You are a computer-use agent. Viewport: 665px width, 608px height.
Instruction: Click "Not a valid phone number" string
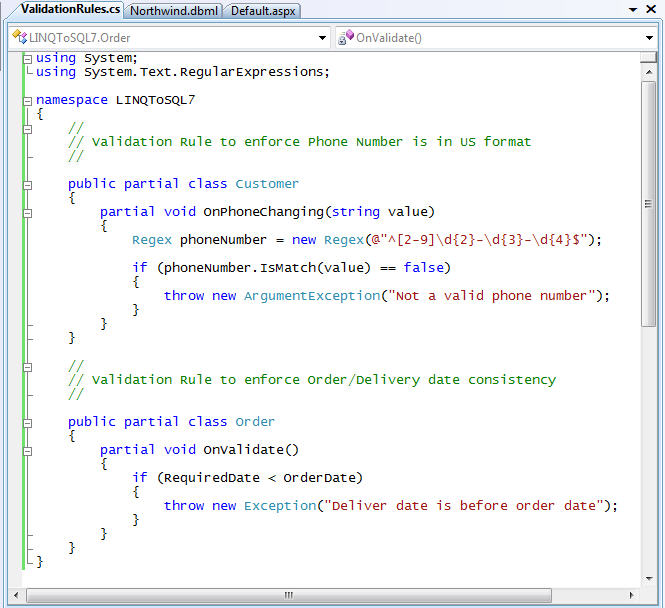pos(492,296)
